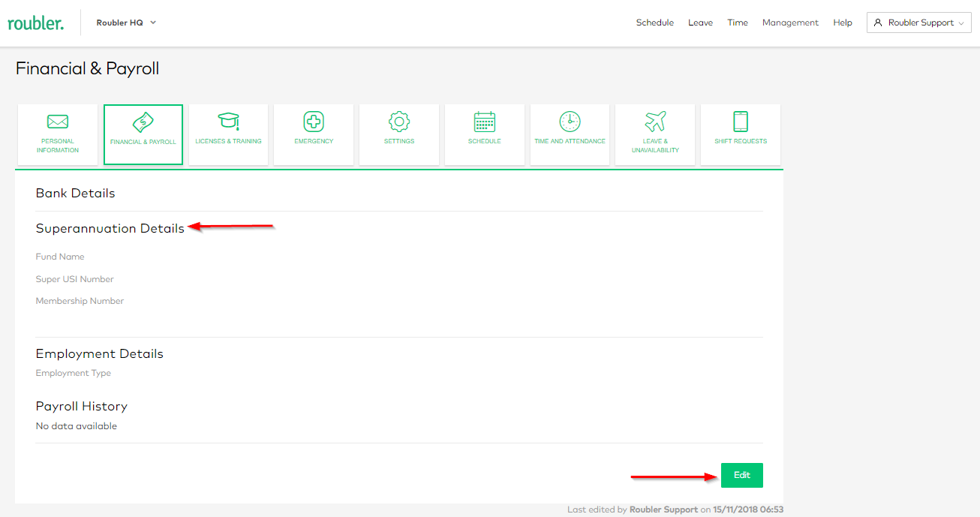Screen dimensions: 980x517
Task: Open the graduation cap Licenses & Training icon
Action: click(x=228, y=122)
